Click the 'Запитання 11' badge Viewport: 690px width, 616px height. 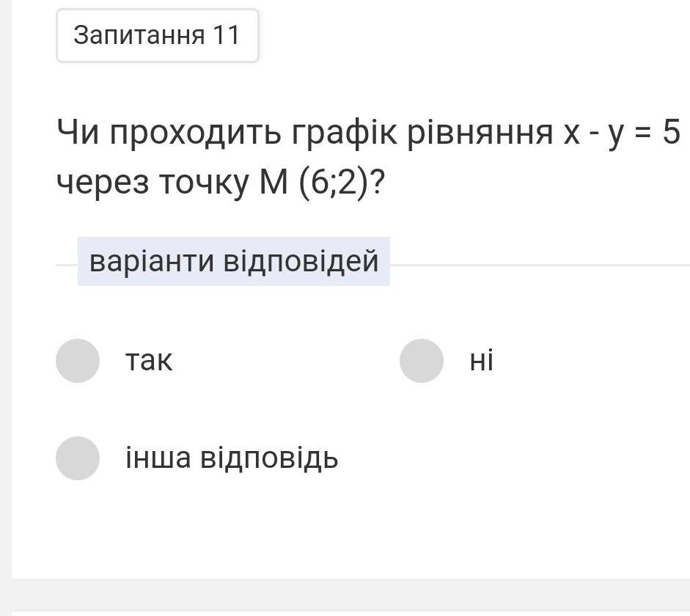157,35
